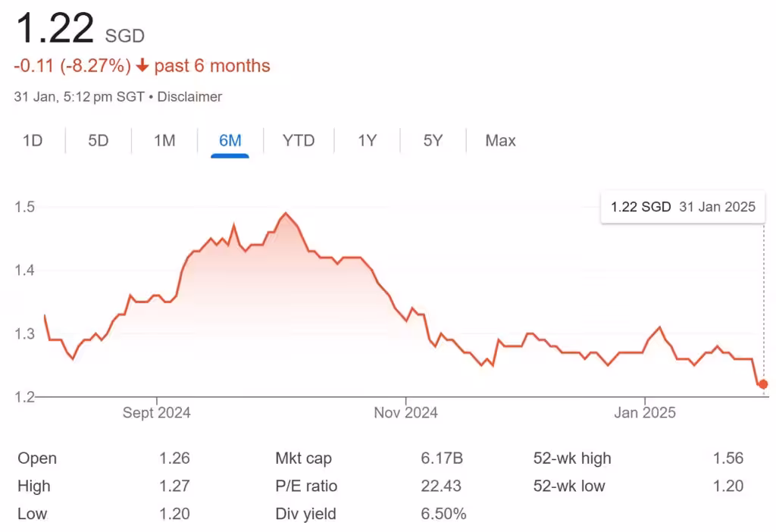This screenshot has width=776, height=532.
Task: Select the currently active 6M tab
Action: coord(229,140)
